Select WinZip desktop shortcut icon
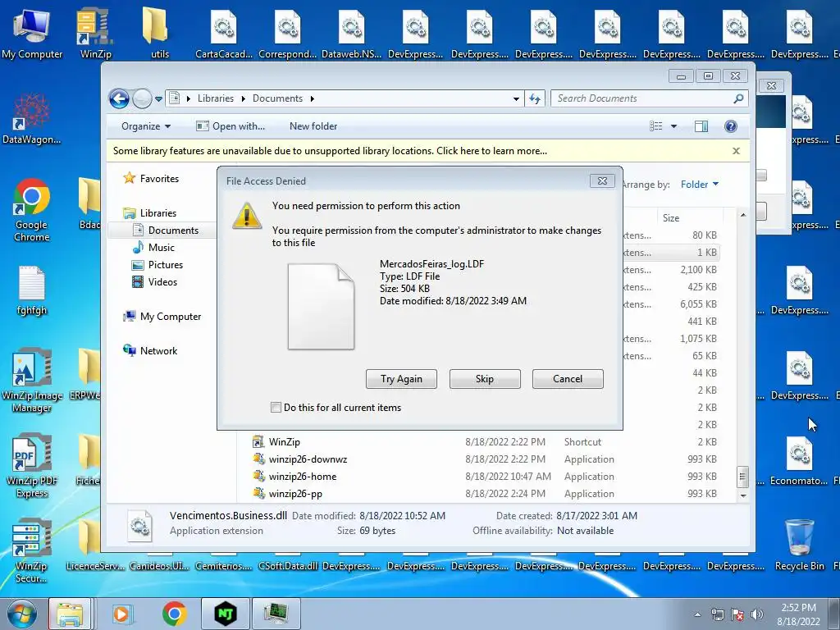Viewport: 840px width, 630px height. 95,34
